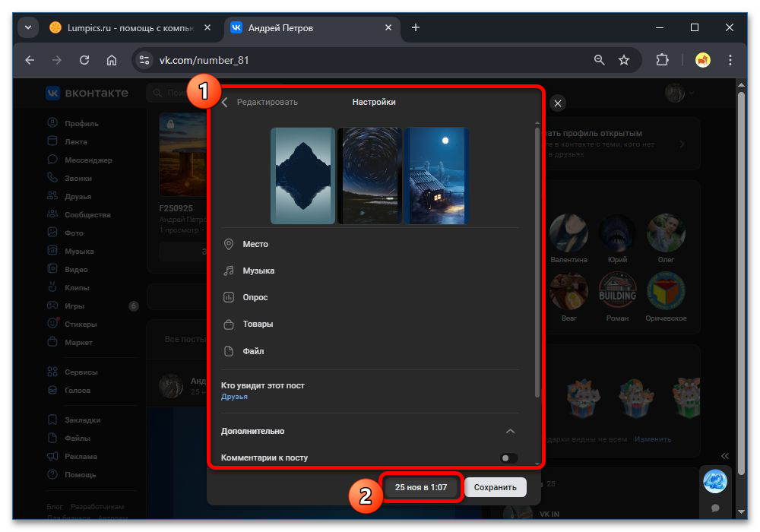Screen dimensions: 760x532
Task: Open Блог footer link
Action: pyautogui.click(x=55, y=506)
